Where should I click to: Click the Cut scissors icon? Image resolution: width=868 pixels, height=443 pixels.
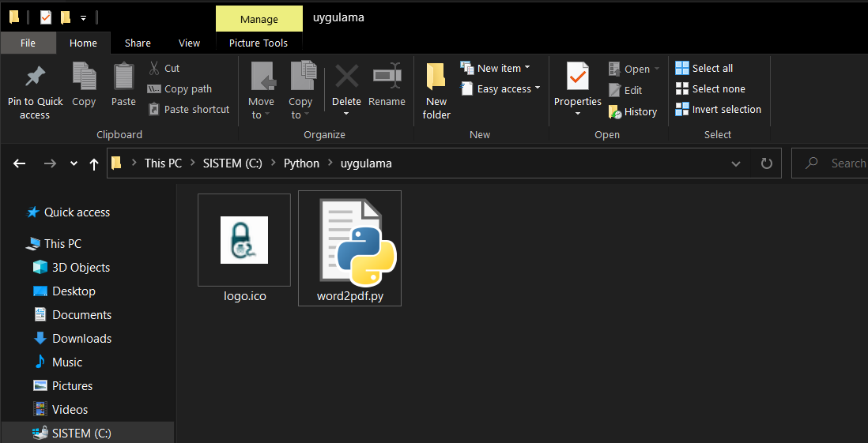(154, 69)
